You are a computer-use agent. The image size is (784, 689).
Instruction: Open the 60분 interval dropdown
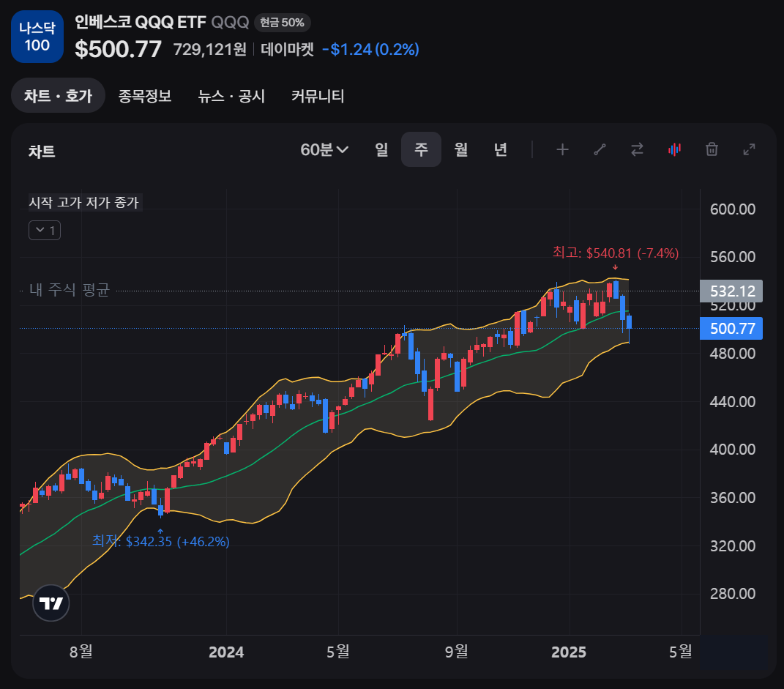coord(324,149)
